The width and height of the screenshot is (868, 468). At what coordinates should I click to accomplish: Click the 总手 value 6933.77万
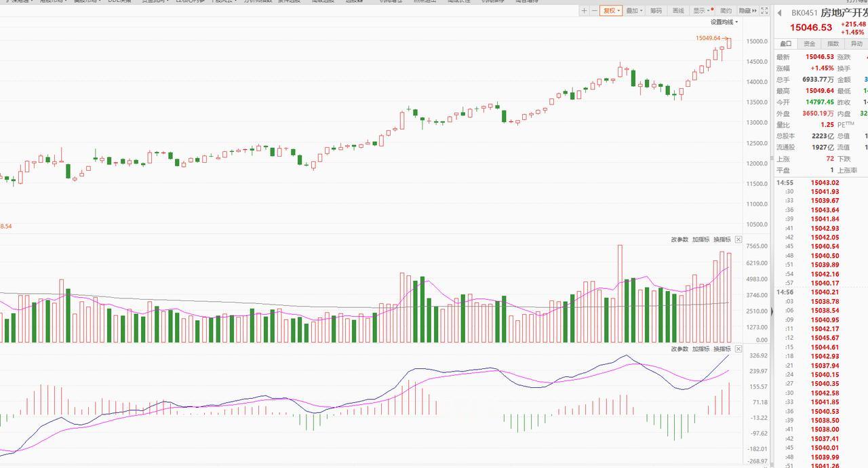pos(818,79)
